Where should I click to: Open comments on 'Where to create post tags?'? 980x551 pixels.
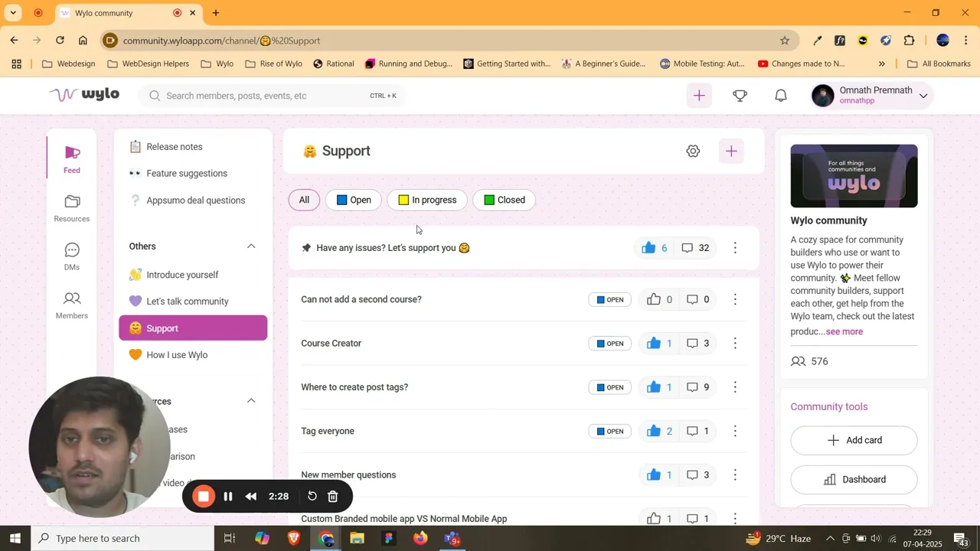click(697, 387)
